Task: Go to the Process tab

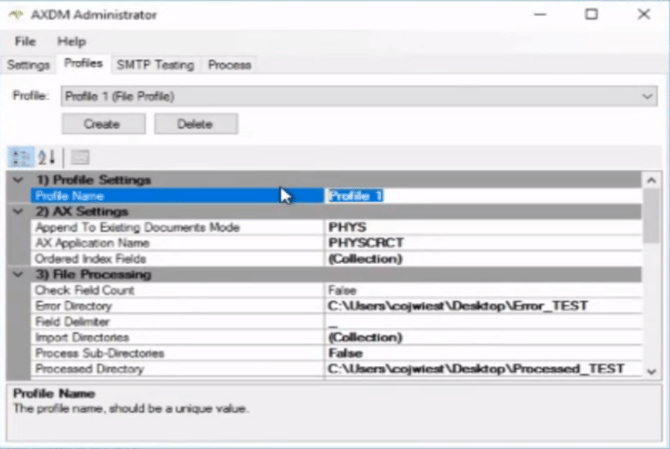Action: [x=229, y=65]
